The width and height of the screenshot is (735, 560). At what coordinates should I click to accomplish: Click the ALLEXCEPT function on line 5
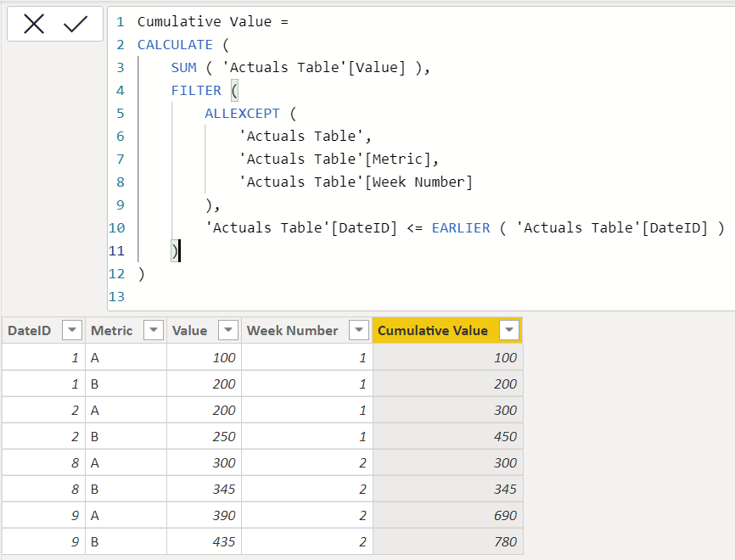(x=242, y=114)
